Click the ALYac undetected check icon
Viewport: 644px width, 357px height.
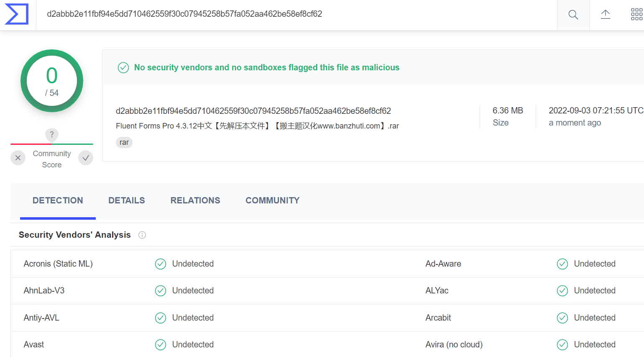point(562,290)
